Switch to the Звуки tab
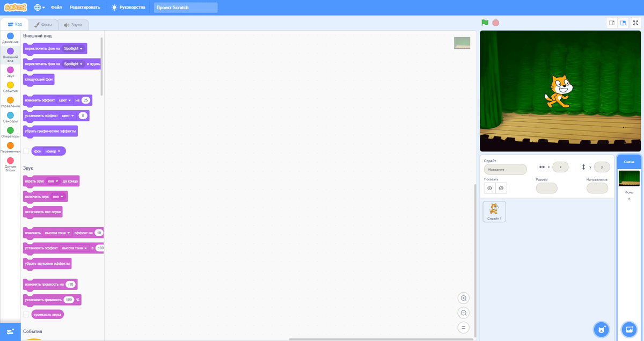The image size is (644, 341). [x=73, y=25]
